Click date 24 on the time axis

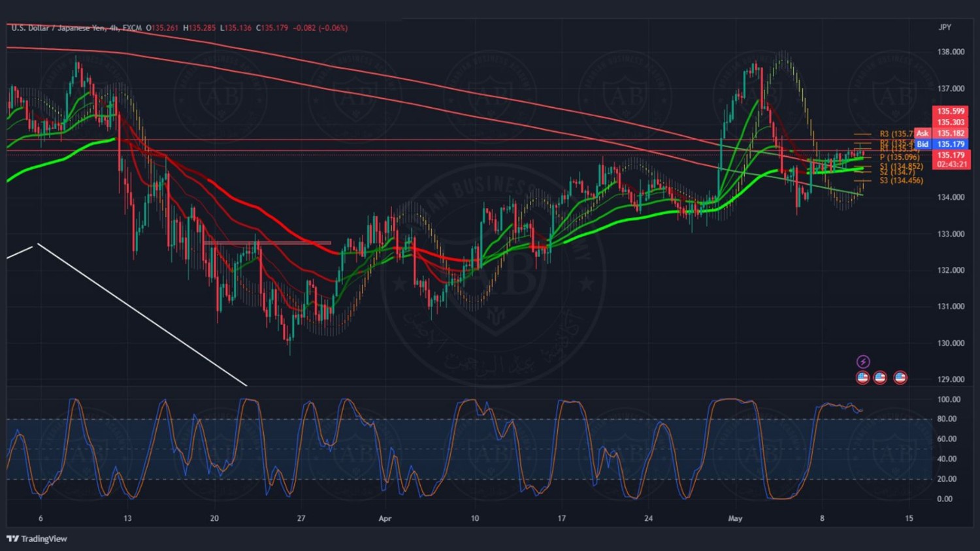point(648,518)
